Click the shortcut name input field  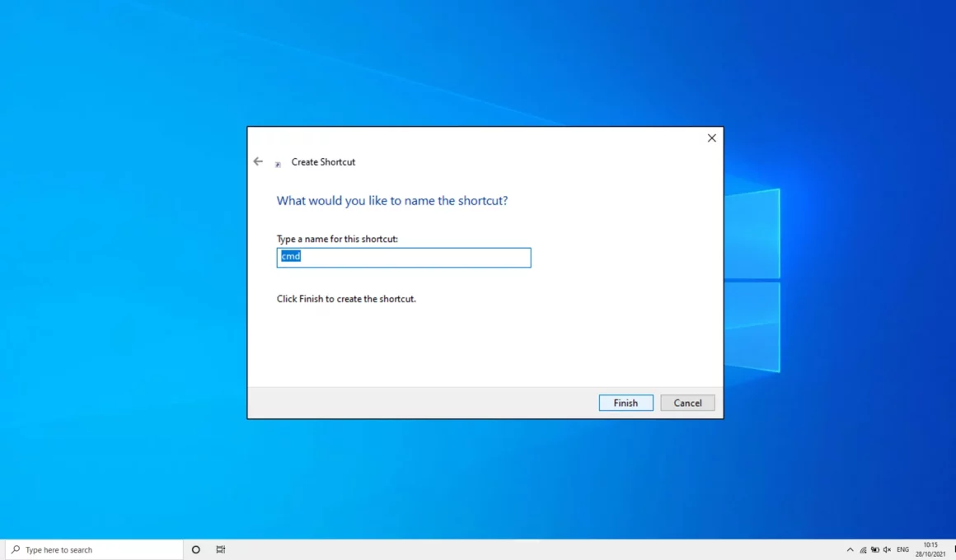tap(404, 257)
